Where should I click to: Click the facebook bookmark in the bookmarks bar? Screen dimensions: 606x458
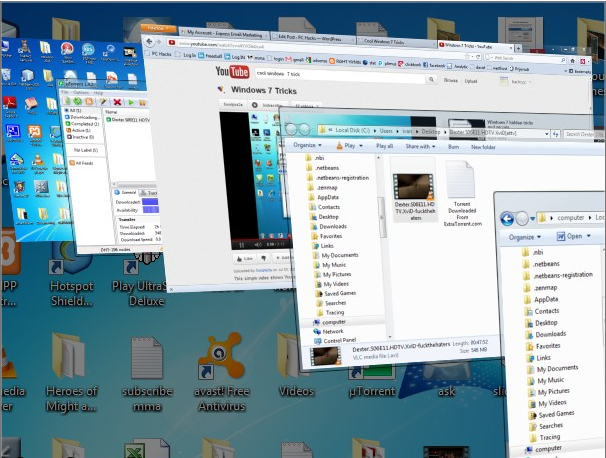(434, 65)
